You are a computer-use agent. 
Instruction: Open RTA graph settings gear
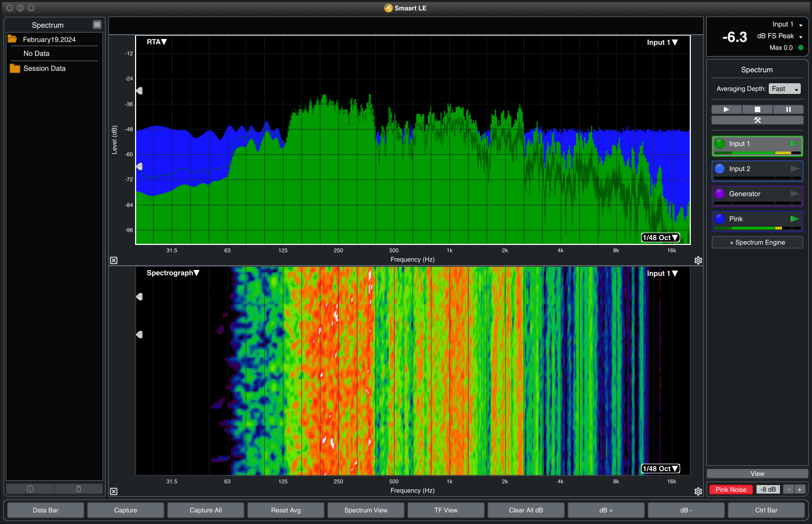(698, 260)
